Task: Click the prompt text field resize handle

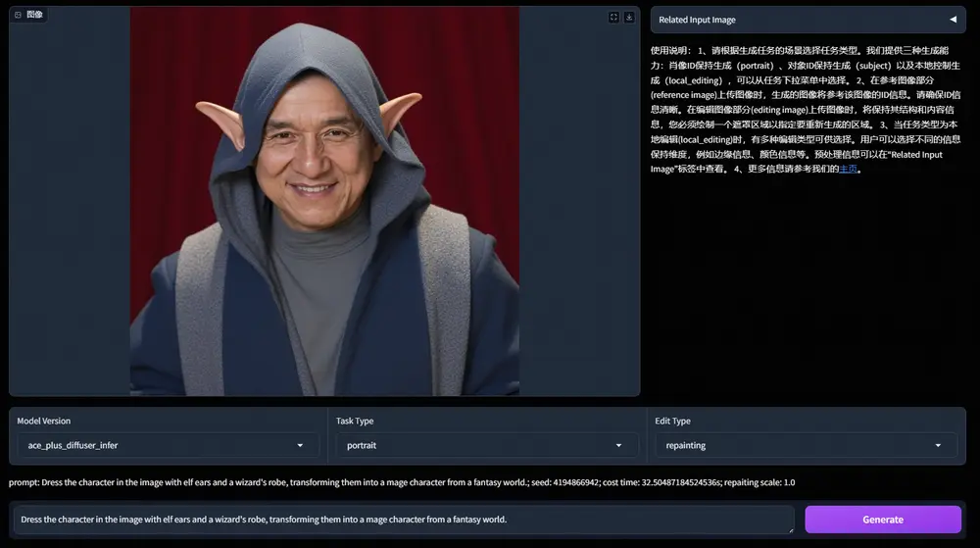Action: (791, 530)
